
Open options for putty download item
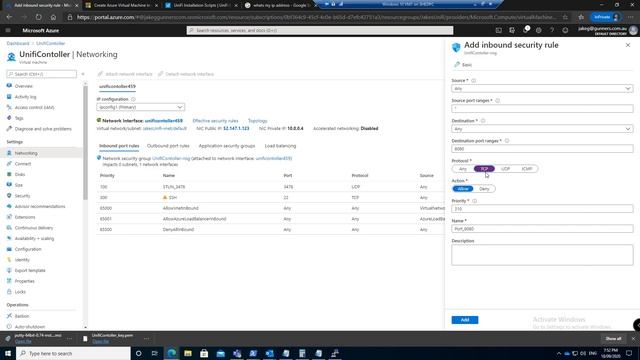pos(69,338)
